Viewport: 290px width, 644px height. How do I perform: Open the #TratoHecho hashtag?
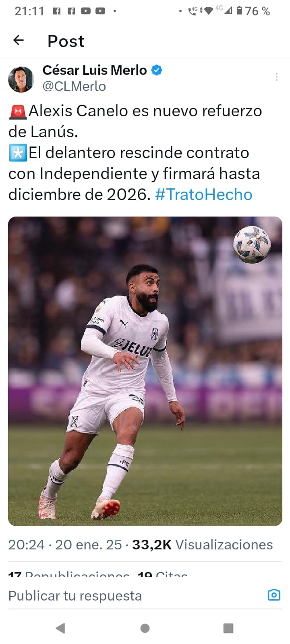(x=203, y=195)
